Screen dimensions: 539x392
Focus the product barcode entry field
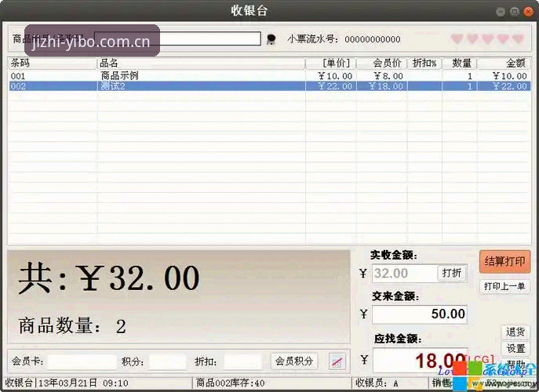tap(177, 38)
